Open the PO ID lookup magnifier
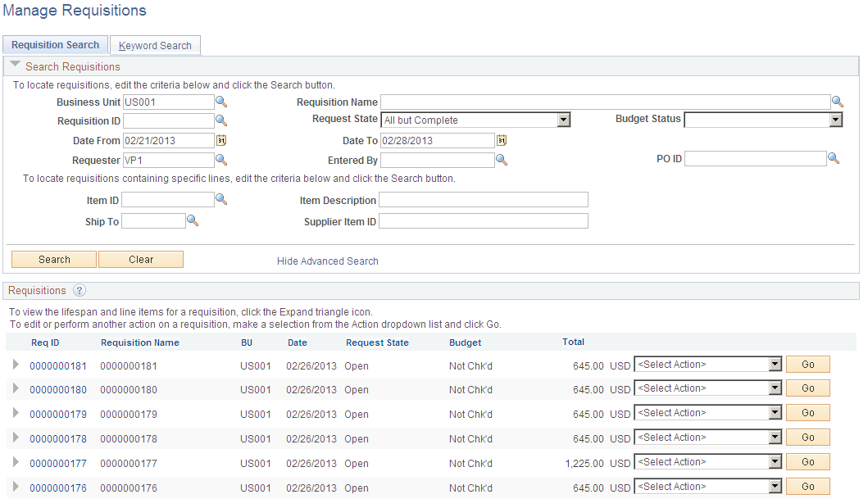The width and height of the screenshot is (868, 499). click(834, 158)
